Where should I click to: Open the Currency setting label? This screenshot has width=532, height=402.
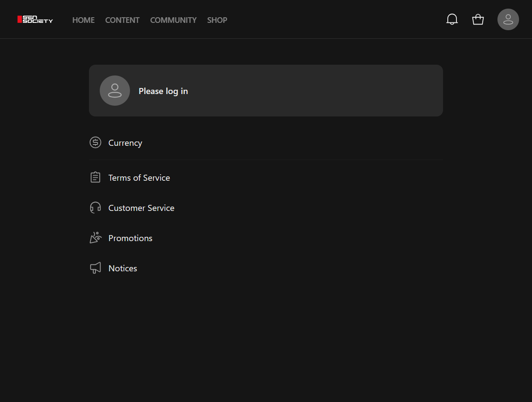coord(125,143)
